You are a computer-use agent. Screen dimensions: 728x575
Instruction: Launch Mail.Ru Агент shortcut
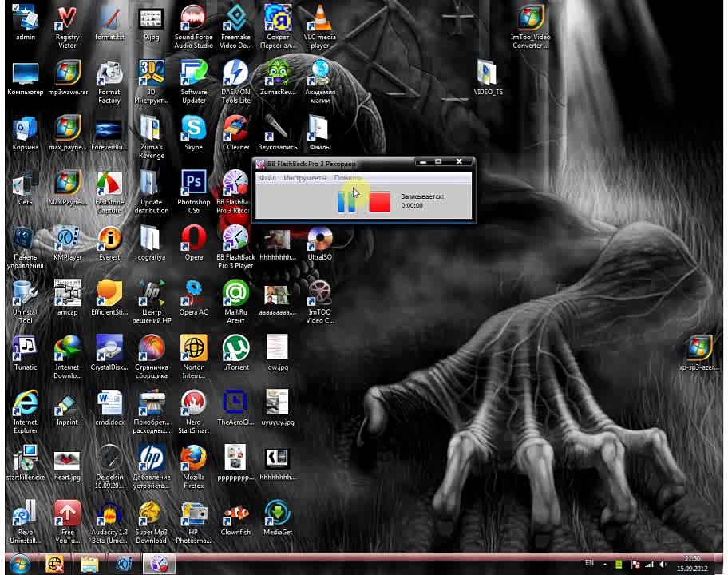(235, 302)
